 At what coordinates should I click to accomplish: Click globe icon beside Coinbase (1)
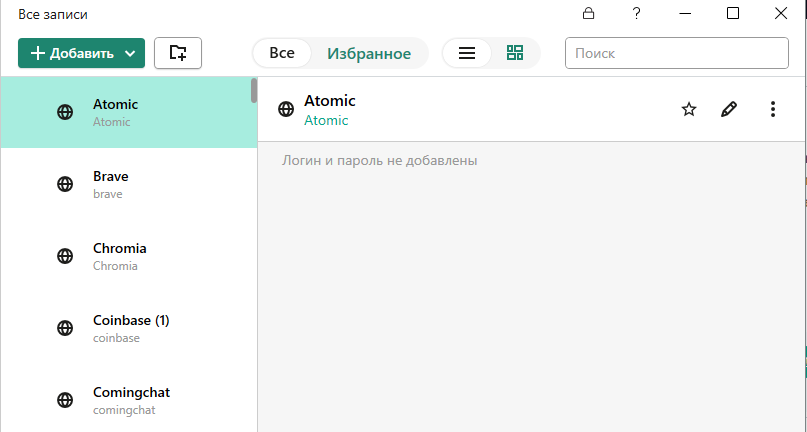(65, 328)
